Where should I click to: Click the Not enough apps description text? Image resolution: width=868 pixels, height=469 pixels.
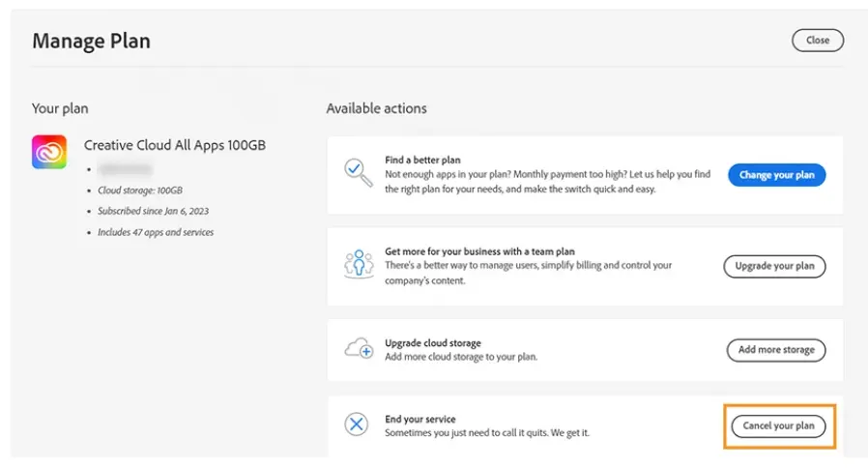(547, 182)
